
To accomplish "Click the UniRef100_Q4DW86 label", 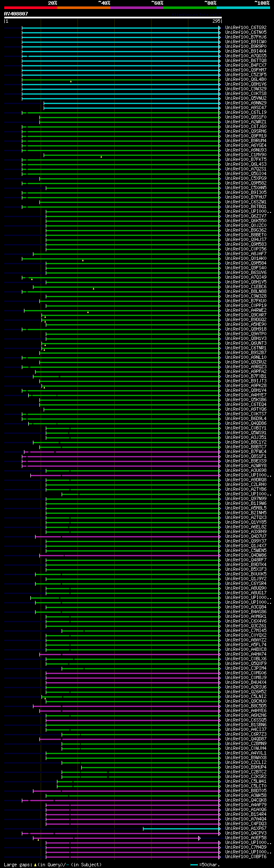I will coord(246,555).
